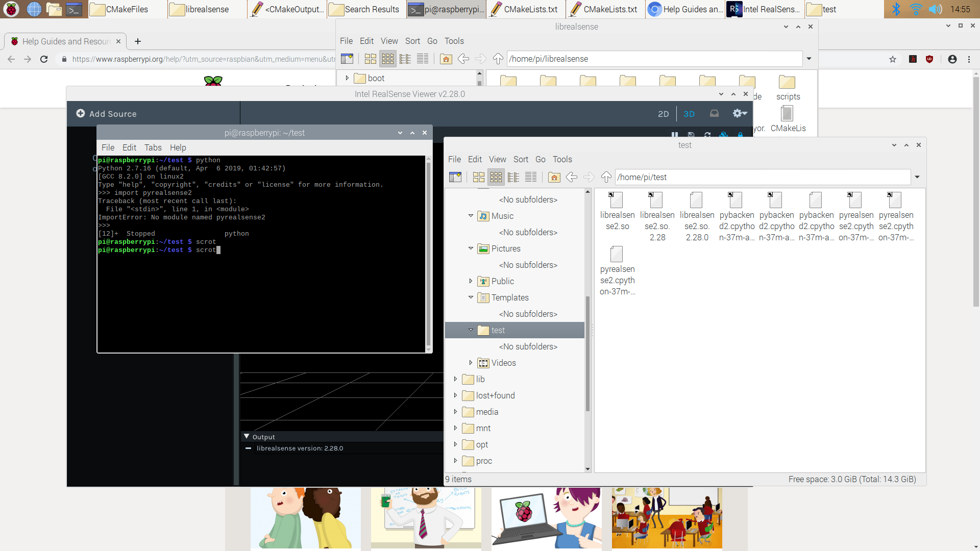Refresh the stream with the reload icon
Image resolution: width=980 pixels, height=551 pixels.
point(707,135)
